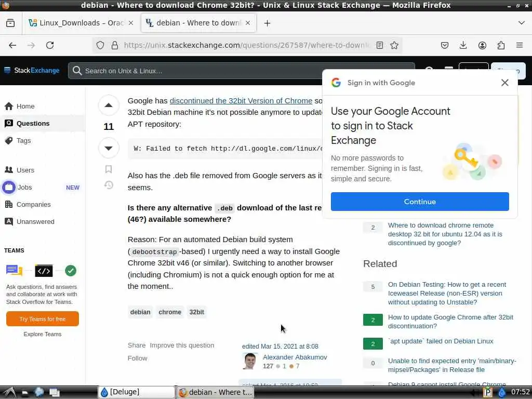The width and height of the screenshot is (532, 399).
Task: Click the Firefox back arrow
Action: [12, 45]
